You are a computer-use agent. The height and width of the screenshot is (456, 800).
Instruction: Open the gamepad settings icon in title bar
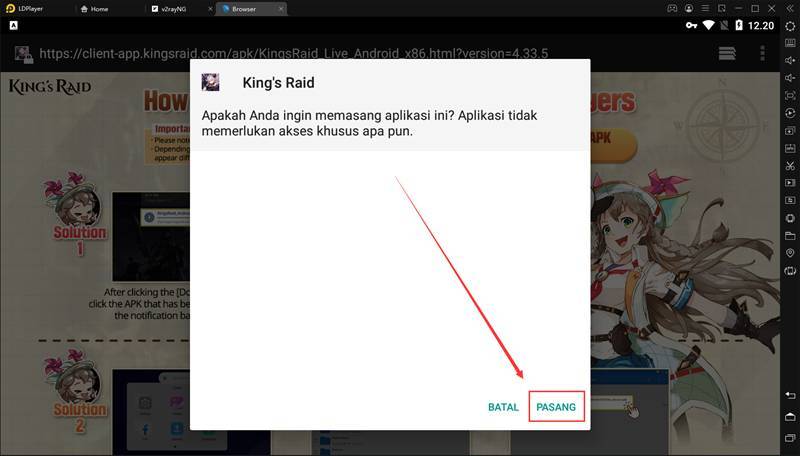tap(672, 9)
